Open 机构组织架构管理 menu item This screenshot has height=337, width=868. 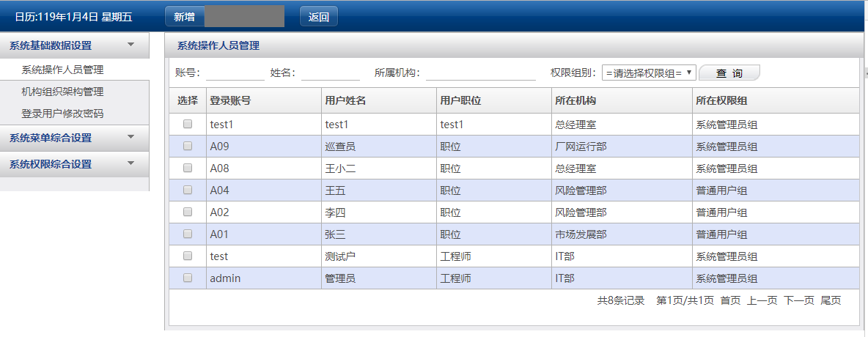point(62,92)
